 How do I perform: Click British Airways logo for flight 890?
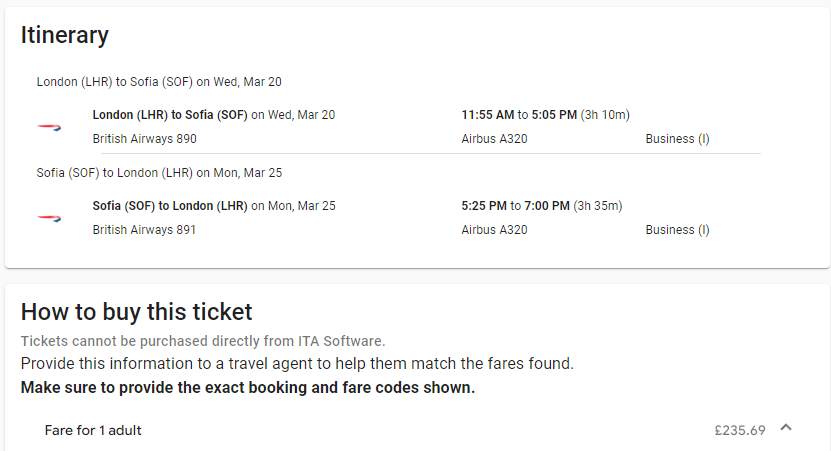[x=49, y=127]
